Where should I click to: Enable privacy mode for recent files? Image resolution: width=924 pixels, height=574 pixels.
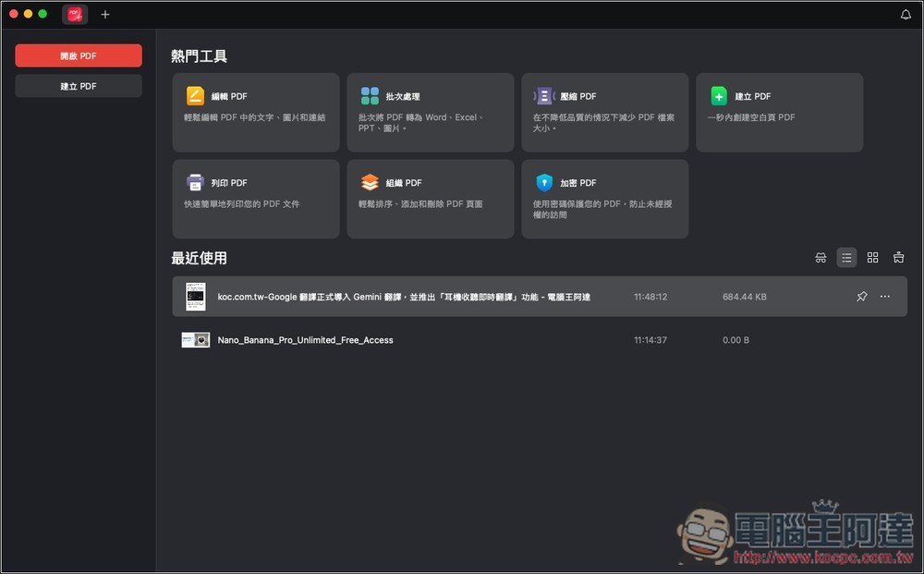(821, 258)
